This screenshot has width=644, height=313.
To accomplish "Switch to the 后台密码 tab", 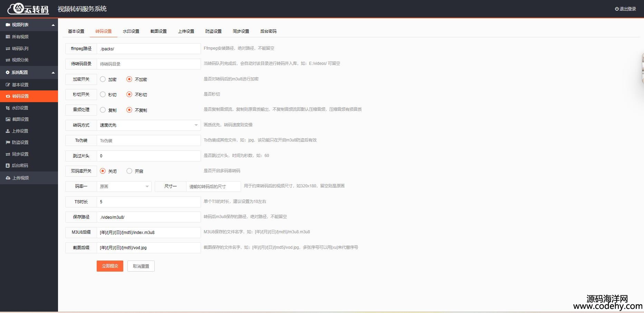I will point(268,31).
